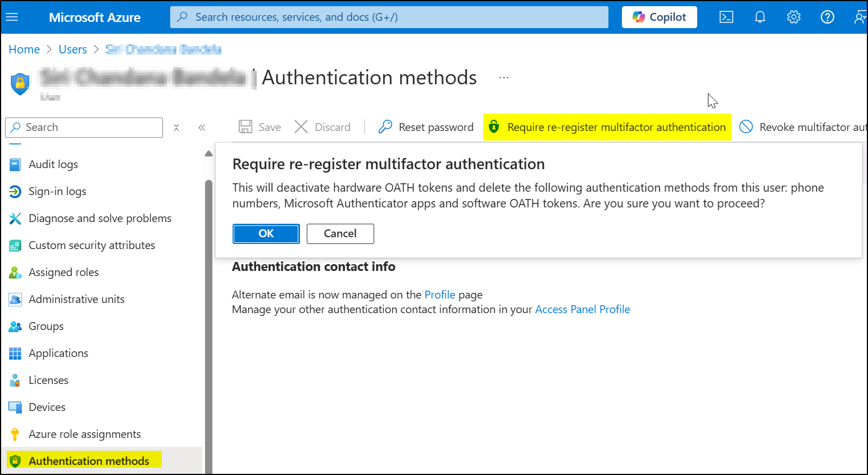868x475 pixels.
Task: Open Groups from the left navigation
Action: (x=46, y=326)
